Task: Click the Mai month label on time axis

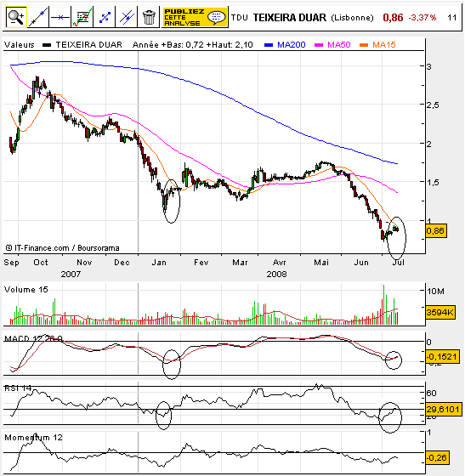Action: click(321, 263)
